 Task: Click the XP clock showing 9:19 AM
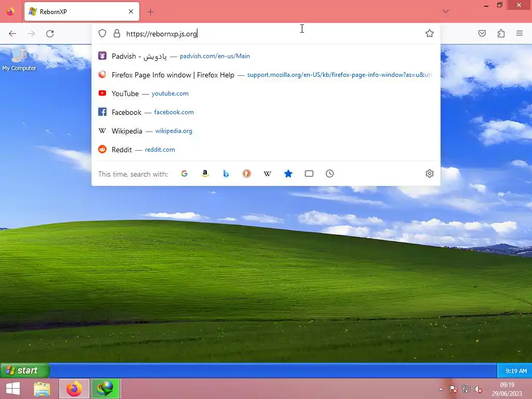(x=516, y=371)
